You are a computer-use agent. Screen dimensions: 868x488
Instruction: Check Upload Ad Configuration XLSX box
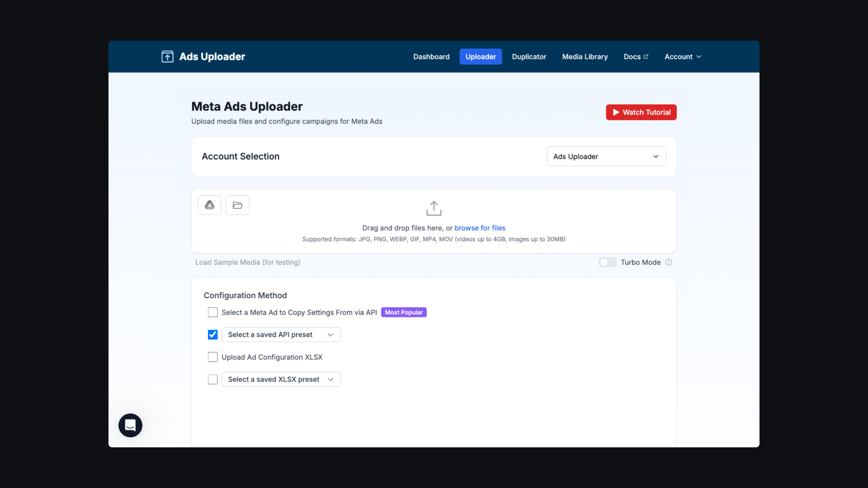pyautogui.click(x=213, y=357)
